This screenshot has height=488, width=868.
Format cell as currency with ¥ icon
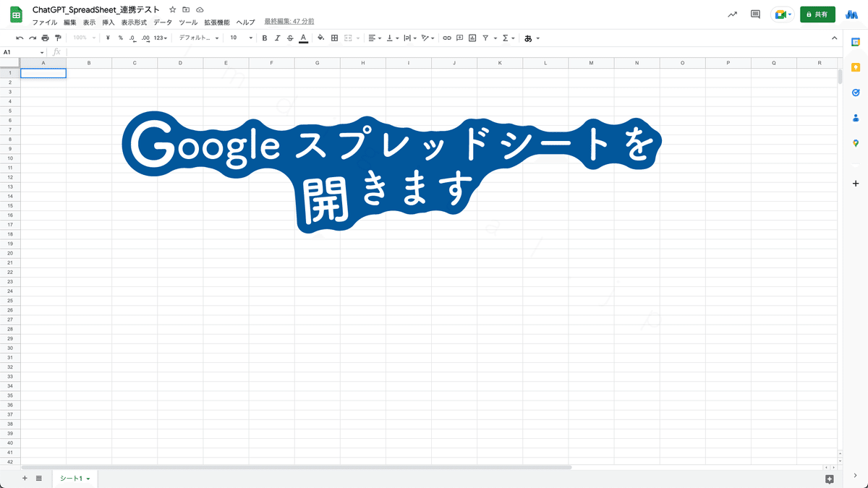pyautogui.click(x=107, y=38)
